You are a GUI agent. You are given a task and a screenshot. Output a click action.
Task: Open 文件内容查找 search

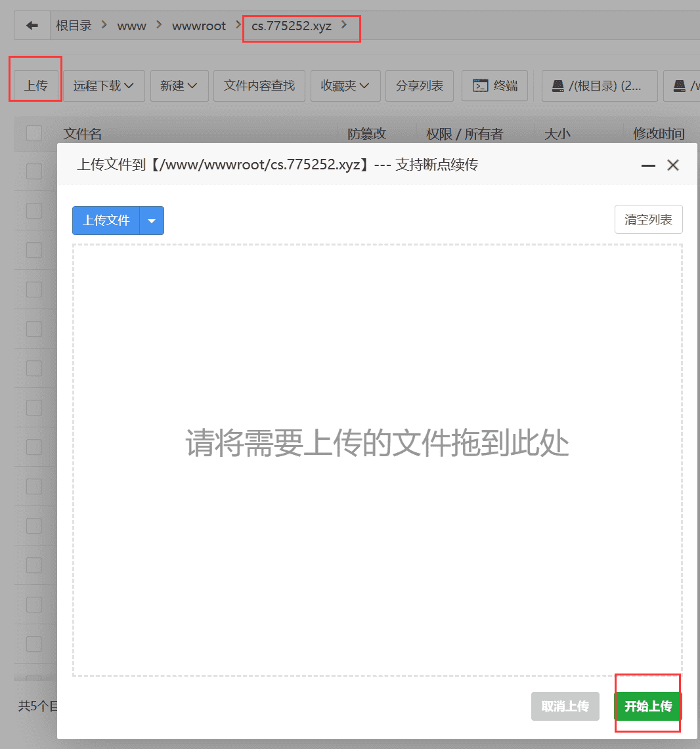pyautogui.click(x=259, y=86)
